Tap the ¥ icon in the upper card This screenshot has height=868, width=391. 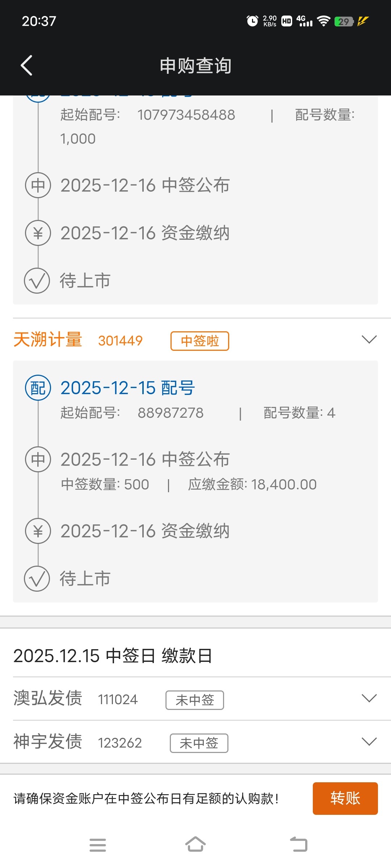point(38,233)
